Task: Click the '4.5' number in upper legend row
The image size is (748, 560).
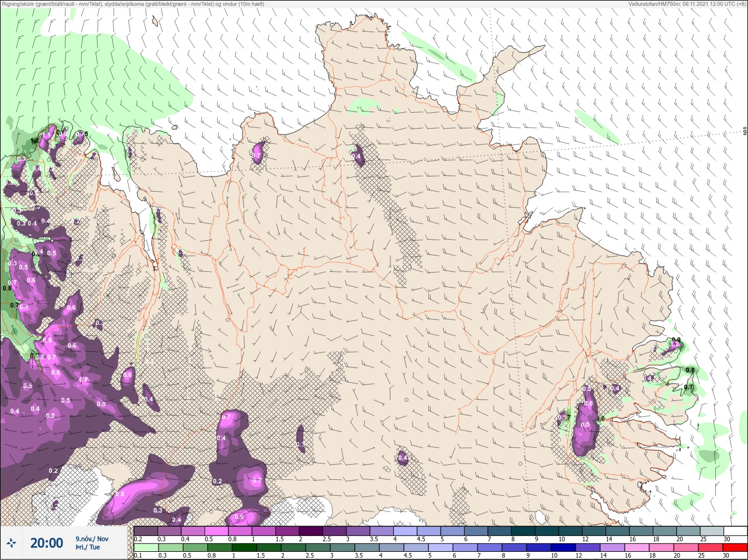Action: (x=421, y=540)
